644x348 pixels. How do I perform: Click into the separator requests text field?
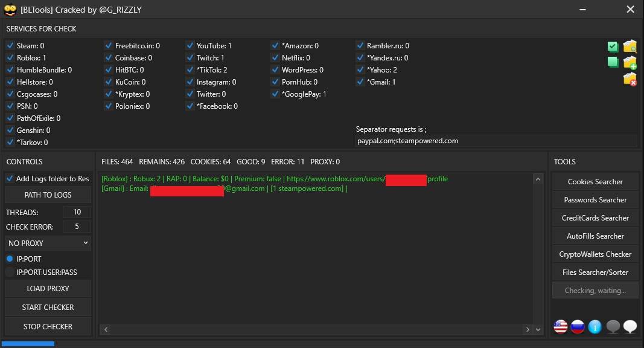tap(496, 141)
